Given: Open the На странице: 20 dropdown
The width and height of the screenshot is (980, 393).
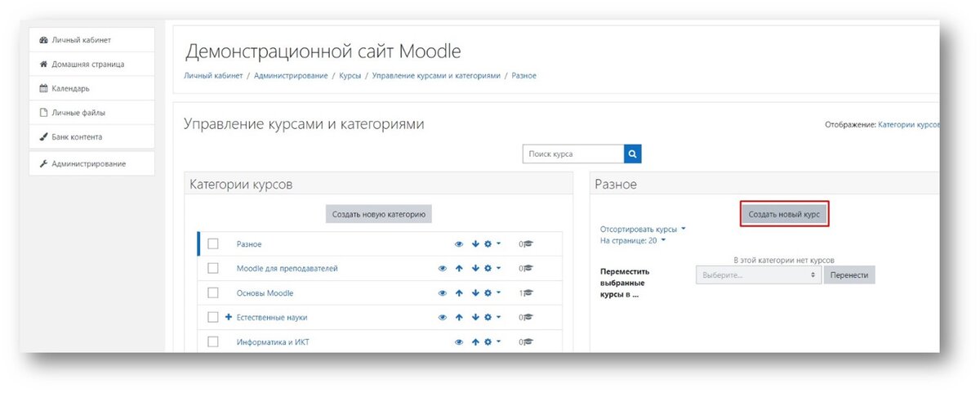Looking at the screenshot, I should coord(633,241).
